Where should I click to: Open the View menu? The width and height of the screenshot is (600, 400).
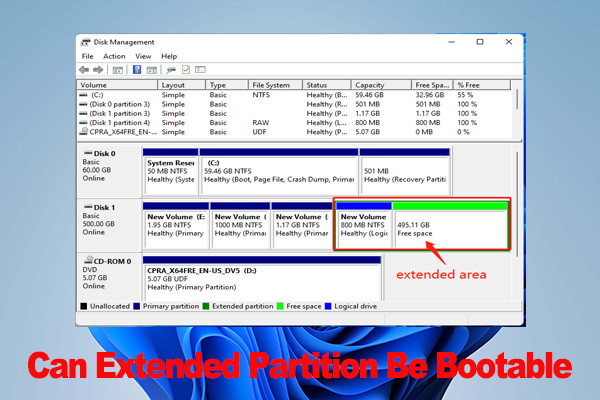(x=141, y=56)
